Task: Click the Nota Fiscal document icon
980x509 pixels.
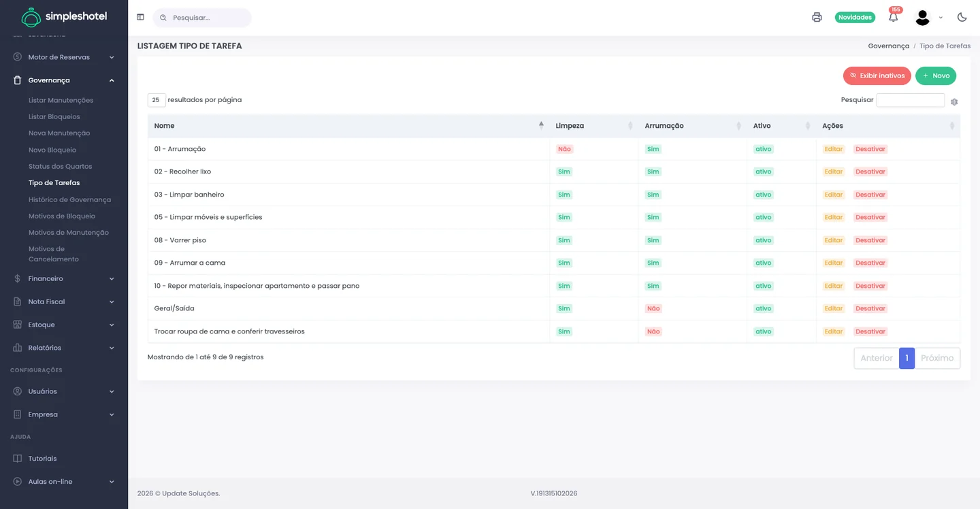Action: [18, 301]
